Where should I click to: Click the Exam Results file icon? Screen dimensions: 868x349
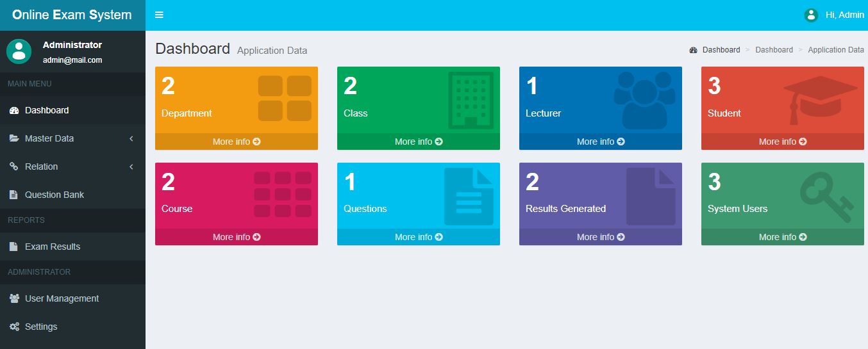click(13, 247)
